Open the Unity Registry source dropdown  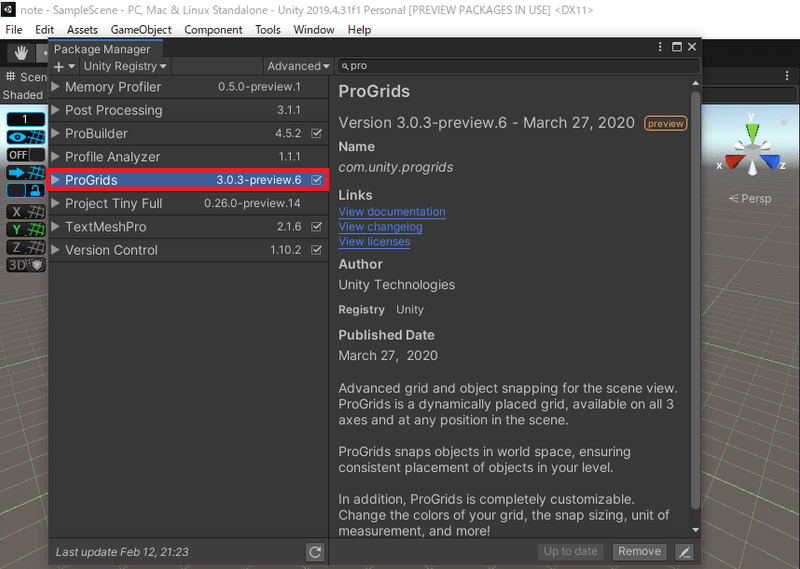(125, 66)
